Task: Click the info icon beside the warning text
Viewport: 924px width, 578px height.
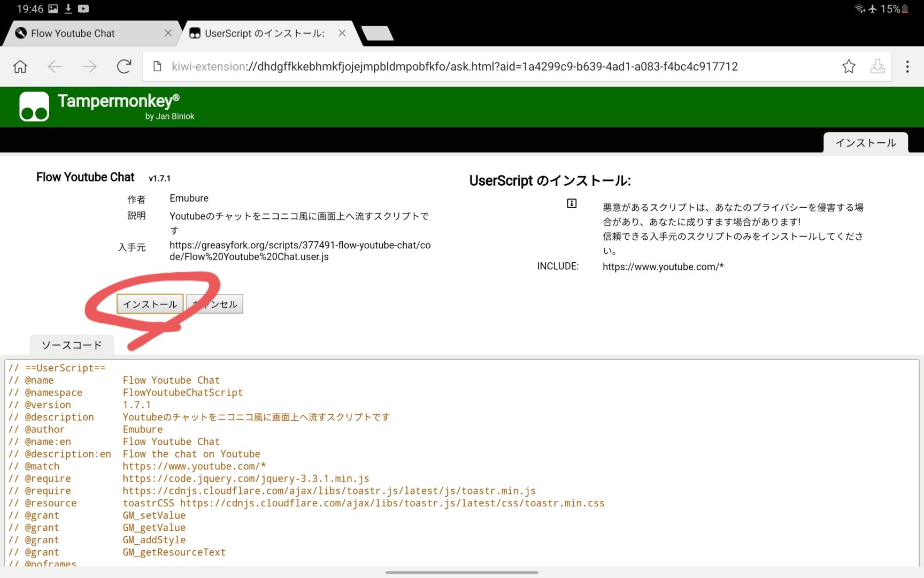Action: [x=572, y=203]
